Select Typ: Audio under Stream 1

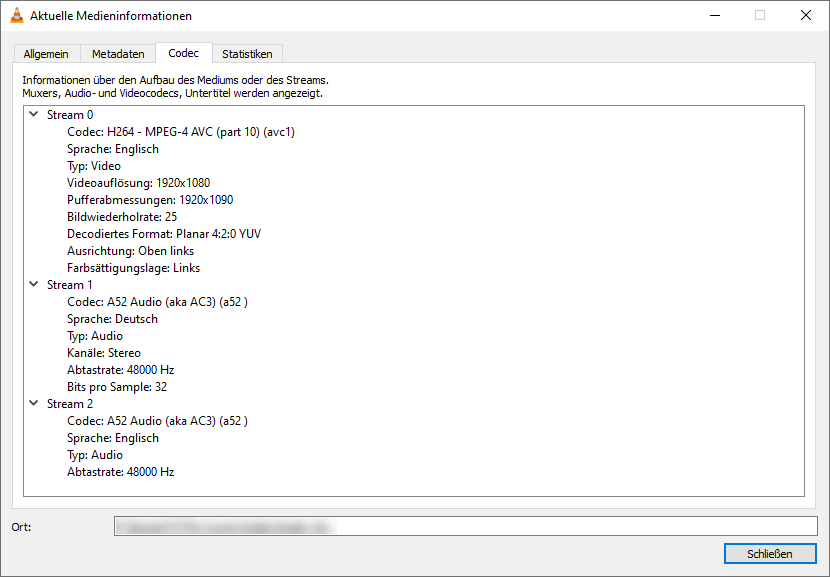click(x=95, y=336)
